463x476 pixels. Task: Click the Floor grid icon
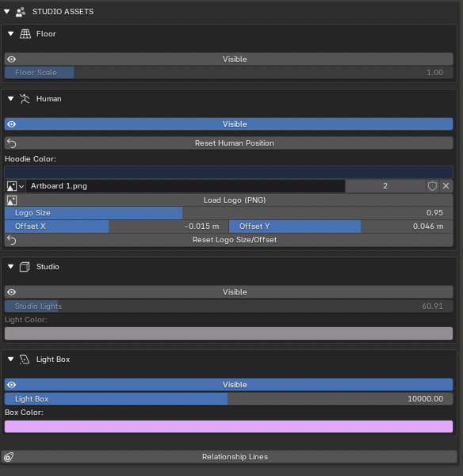point(25,34)
